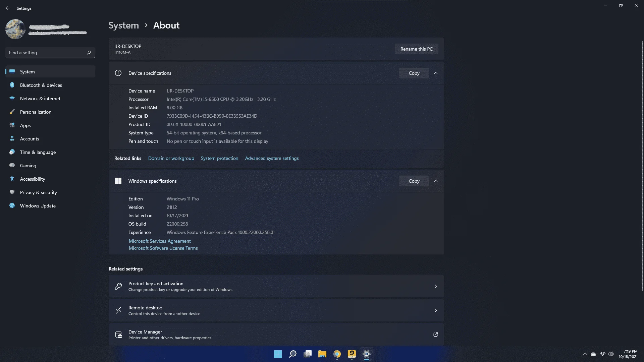Open File Explorer from taskbar

pos(322,354)
